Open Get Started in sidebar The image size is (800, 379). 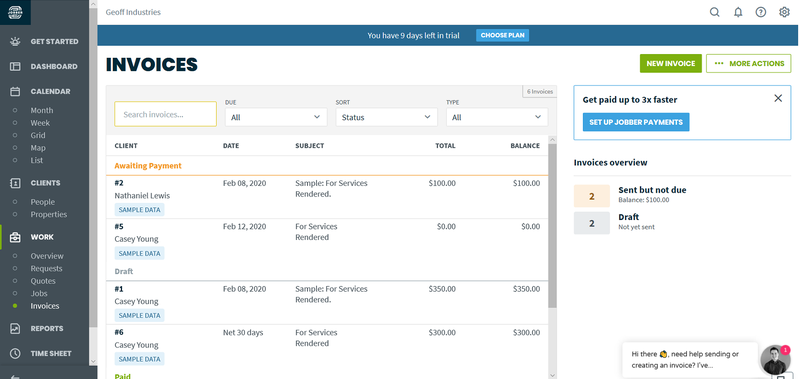pyautogui.click(x=55, y=41)
